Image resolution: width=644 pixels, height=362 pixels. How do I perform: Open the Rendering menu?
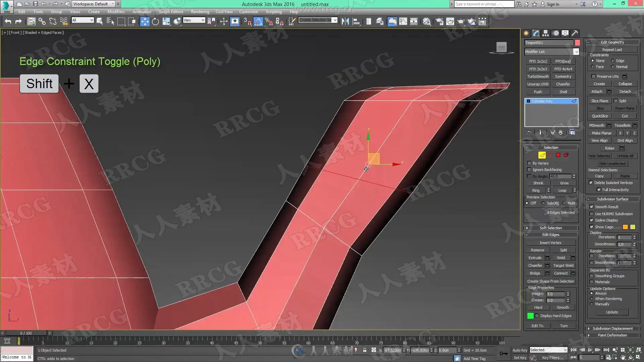(x=200, y=11)
